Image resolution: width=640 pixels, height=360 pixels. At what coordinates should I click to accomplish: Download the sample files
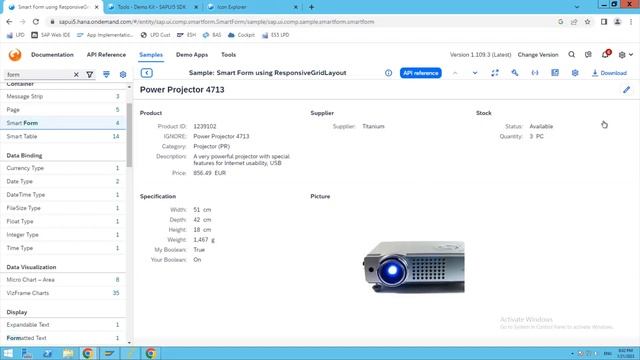click(x=609, y=73)
